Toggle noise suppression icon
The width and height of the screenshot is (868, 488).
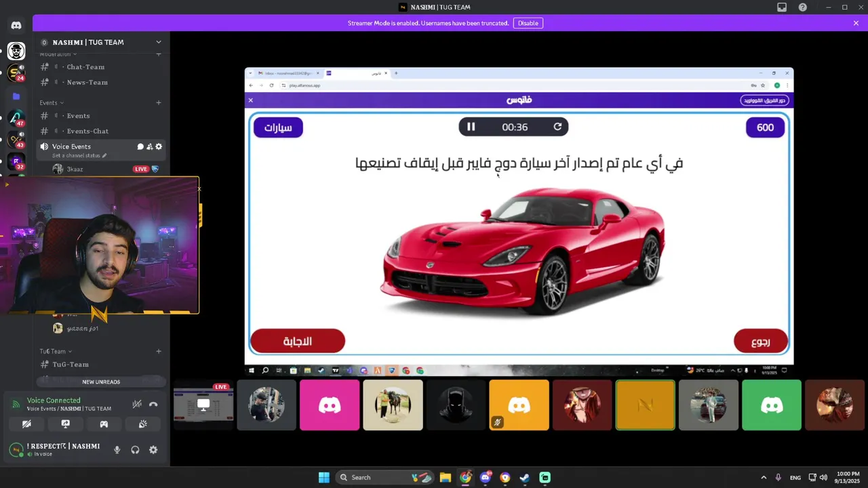[137, 404]
